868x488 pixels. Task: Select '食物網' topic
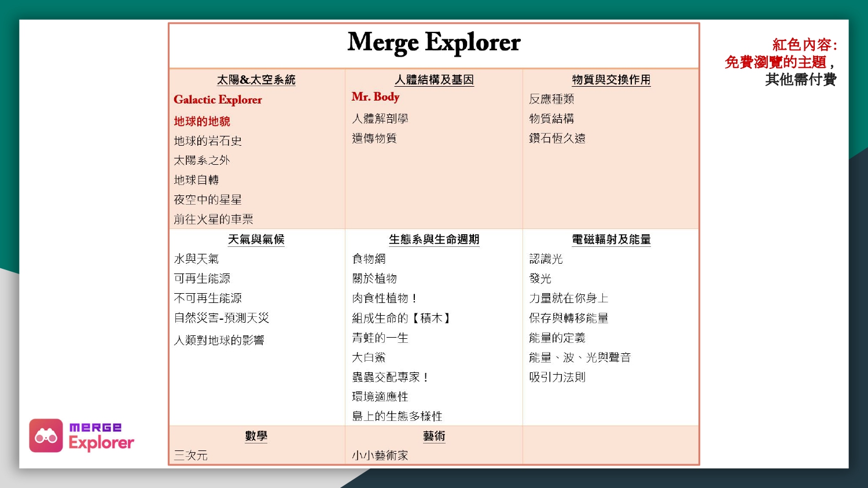(x=369, y=260)
